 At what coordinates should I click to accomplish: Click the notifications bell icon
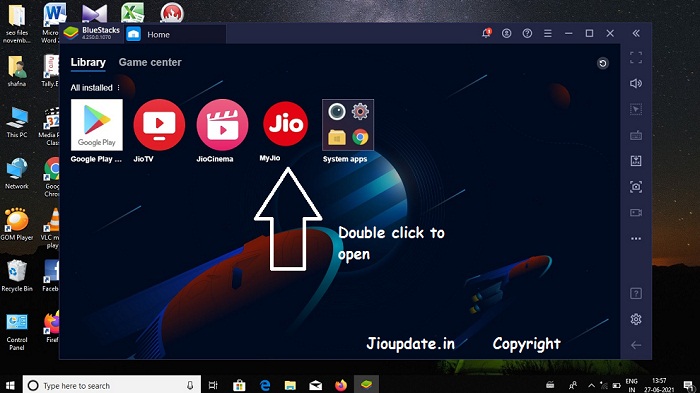point(486,33)
